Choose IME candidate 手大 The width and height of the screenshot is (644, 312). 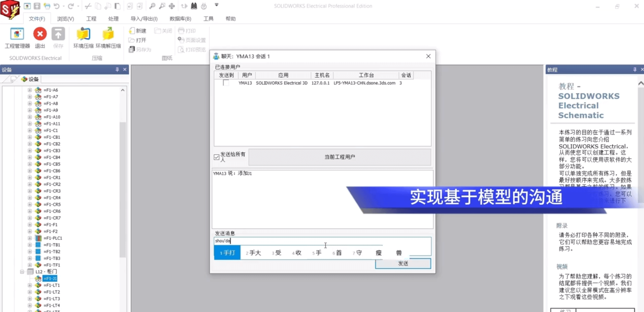[253, 253]
